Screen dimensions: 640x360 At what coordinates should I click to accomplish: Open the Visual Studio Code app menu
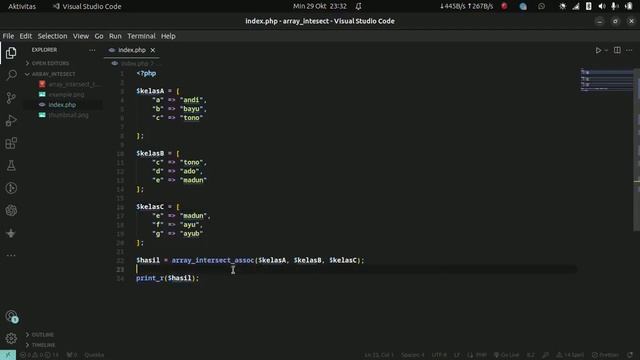click(87, 6)
